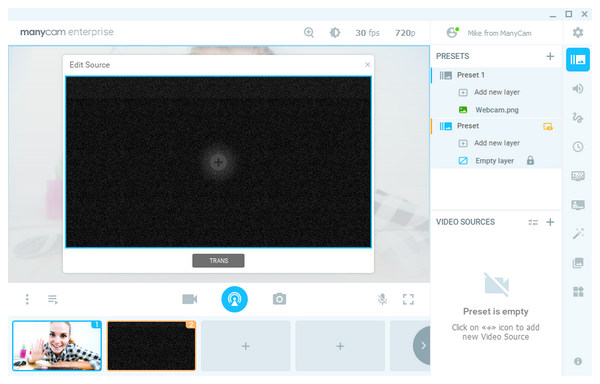The height and width of the screenshot is (384, 600).
Task: Start video recording camera icon
Action: (190, 299)
